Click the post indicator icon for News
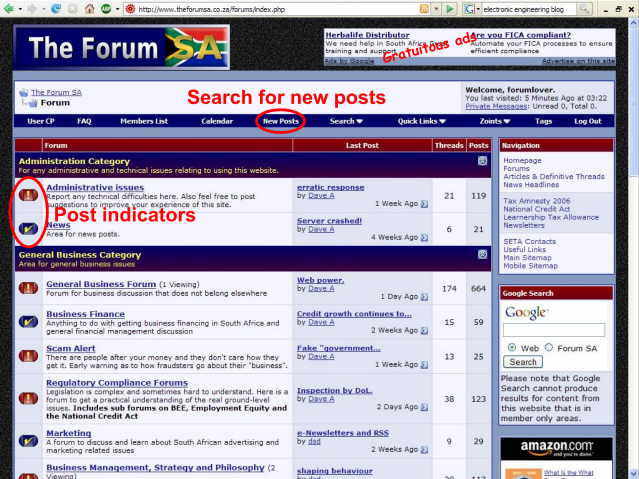639x479 pixels. pyautogui.click(x=28, y=229)
